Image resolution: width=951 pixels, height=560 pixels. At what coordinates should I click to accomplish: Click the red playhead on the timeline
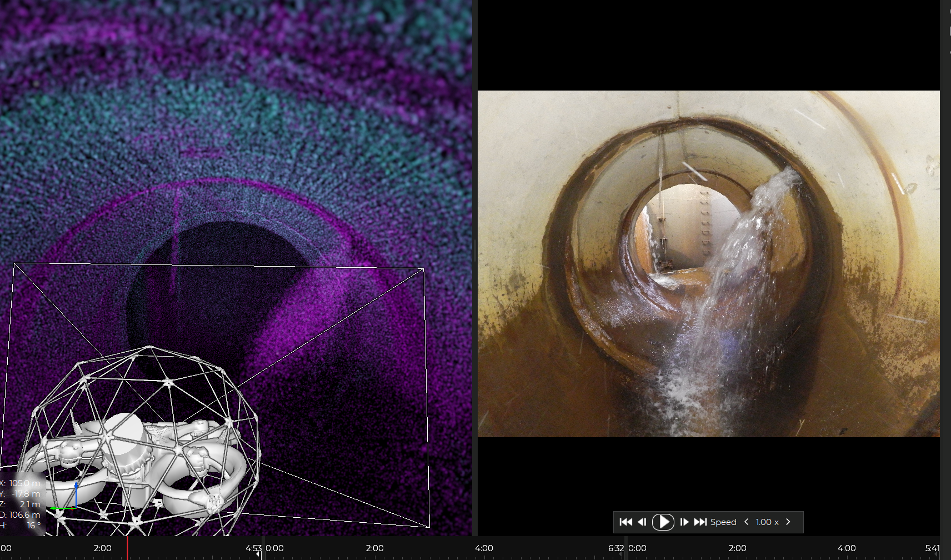(128, 548)
